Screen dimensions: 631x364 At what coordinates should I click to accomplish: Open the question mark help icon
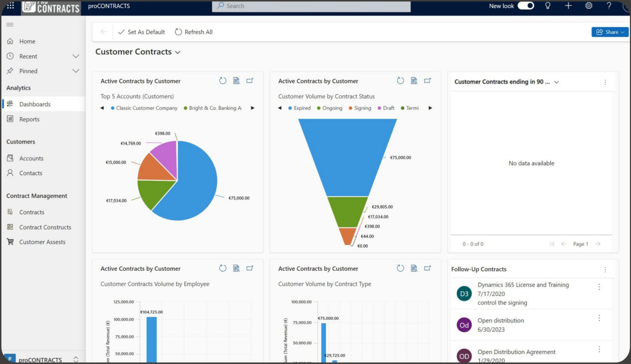(609, 6)
